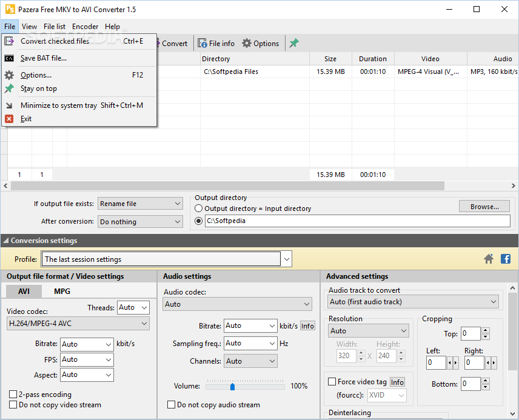Open the File list menu
This screenshot has width=519, height=420.
[x=55, y=27]
